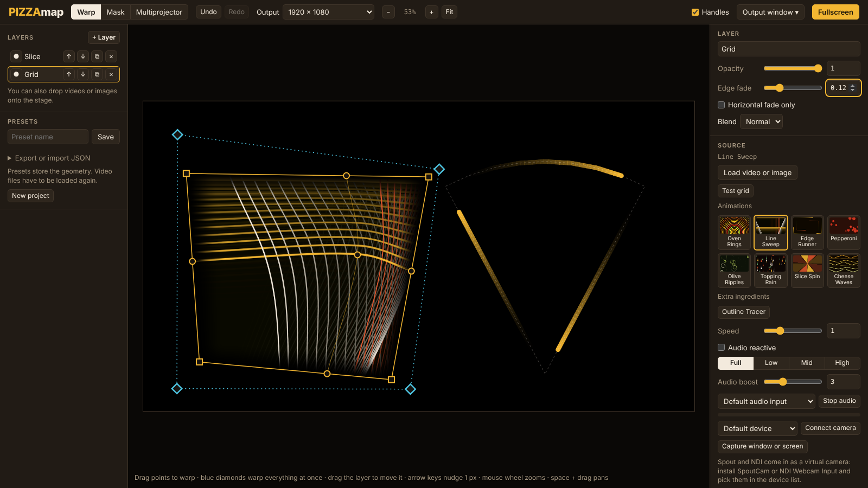Toggle visibility of the Slice layer
Viewport: 868px width, 488px height.
16,56
